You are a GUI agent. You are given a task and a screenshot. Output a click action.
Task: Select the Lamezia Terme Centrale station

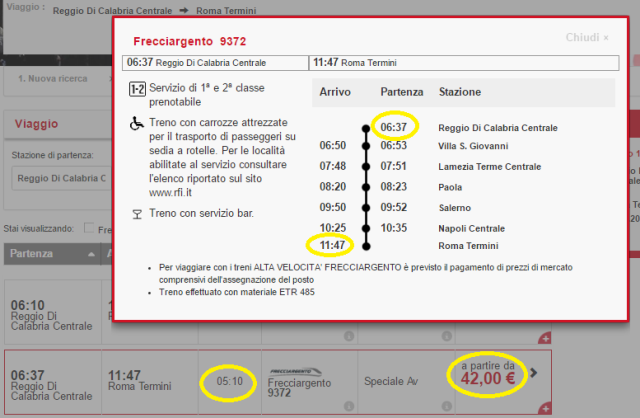(x=489, y=167)
